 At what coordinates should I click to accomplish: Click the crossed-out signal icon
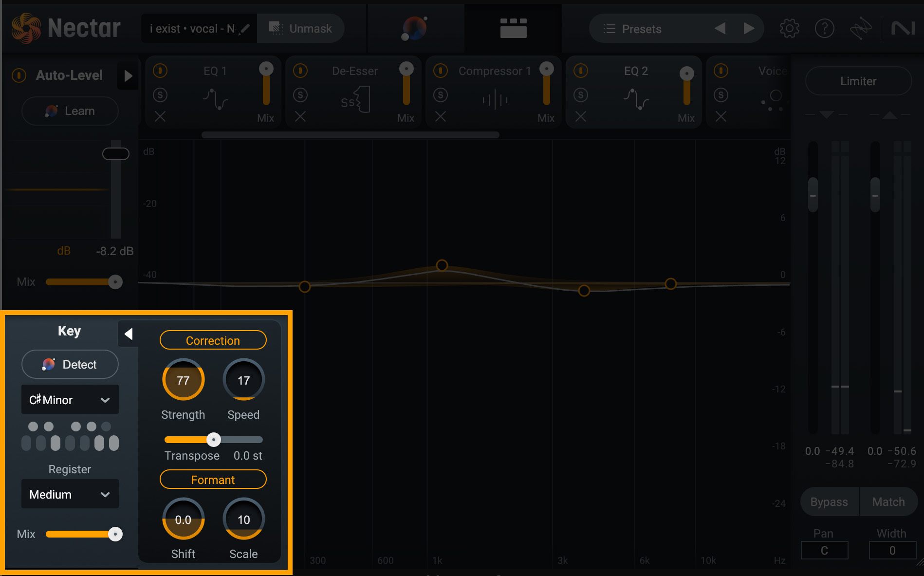[861, 29]
